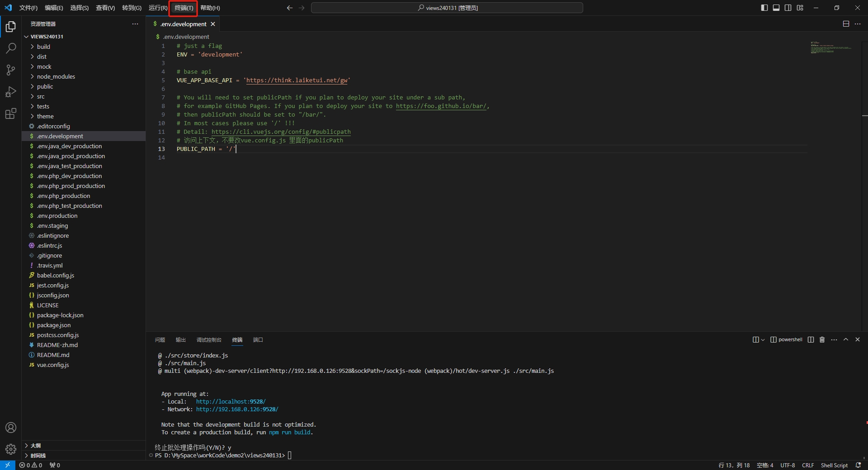
Task: Open the Terminal menu (终端)
Action: click(184, 8)
